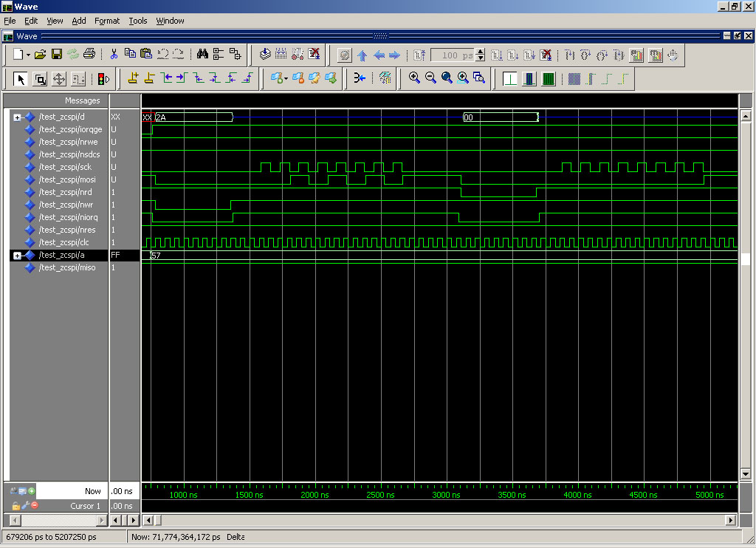Click the Zoom Full dark magnifier icon
The image size is (756, 548).
point(447,78)
